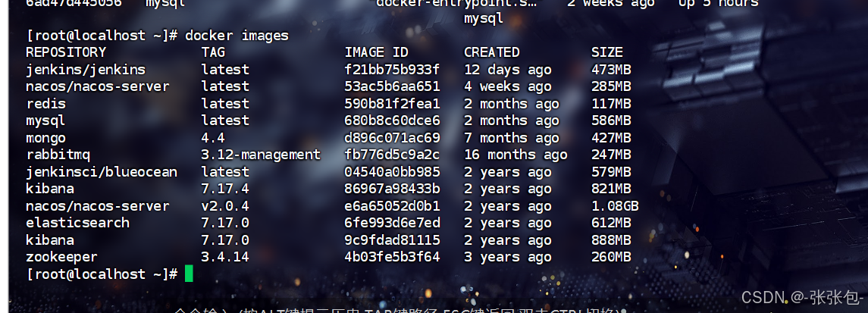Click the 7.17.0 tag in elasticsearch row
This screenshot has width=868, height=313.
(225, 223)
